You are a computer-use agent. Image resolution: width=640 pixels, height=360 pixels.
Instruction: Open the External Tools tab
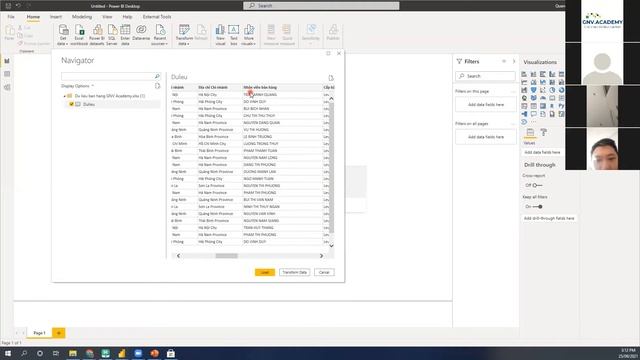157,17
